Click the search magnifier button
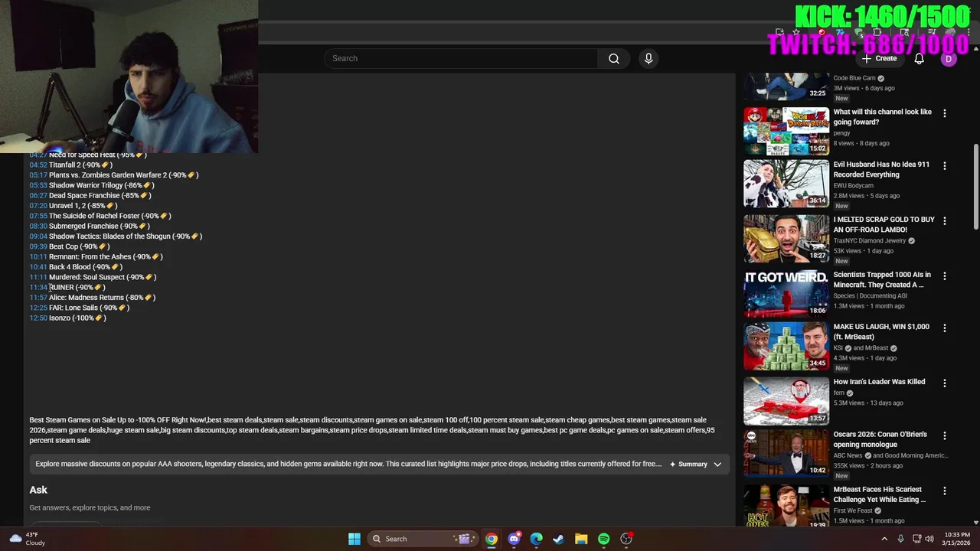The image size is (980, 551). [613, 58]
